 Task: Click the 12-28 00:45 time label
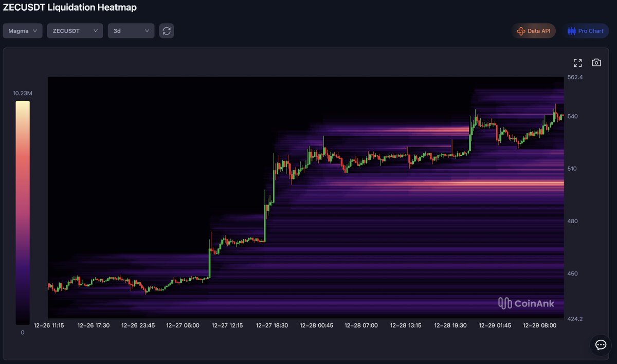[x=317, y=325]
